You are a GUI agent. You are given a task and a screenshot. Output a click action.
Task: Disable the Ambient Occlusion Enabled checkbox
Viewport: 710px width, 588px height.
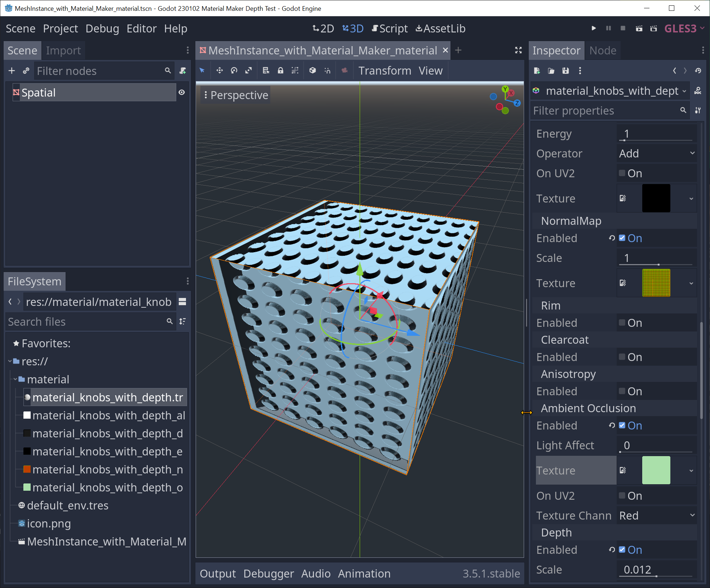(x=622, y=426)
